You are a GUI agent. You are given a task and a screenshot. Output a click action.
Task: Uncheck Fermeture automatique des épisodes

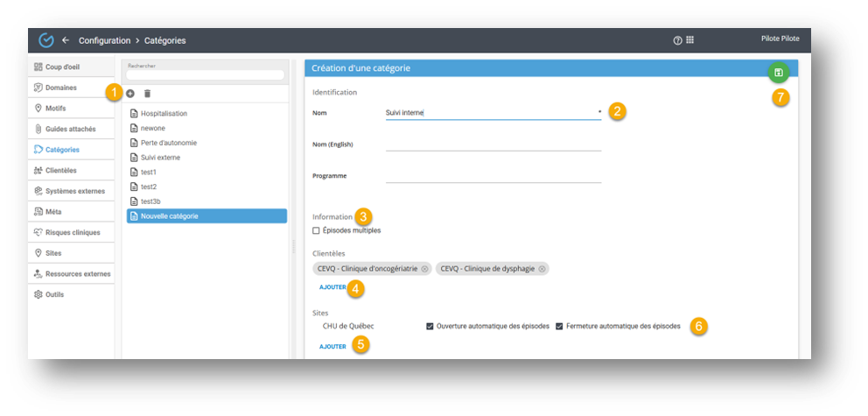[559, 326]
